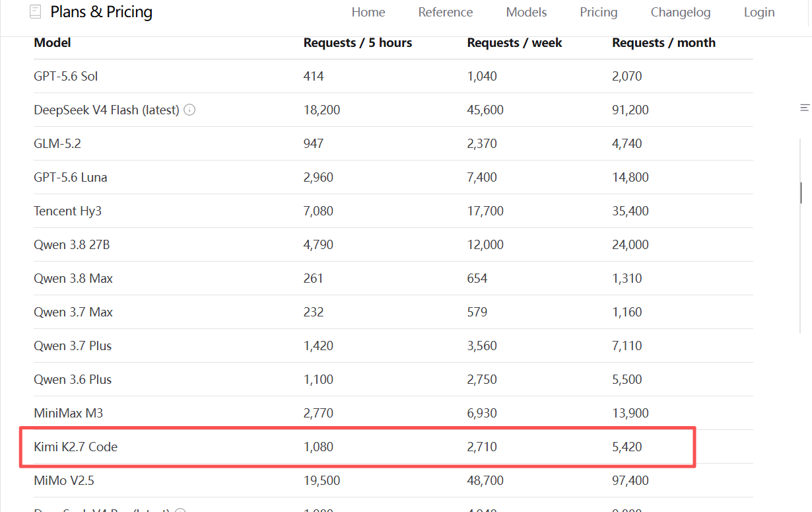This screenshot has height=512, width=812.
Task: Select the MiniMax M3 model name
Action: (x=68, y=413)
